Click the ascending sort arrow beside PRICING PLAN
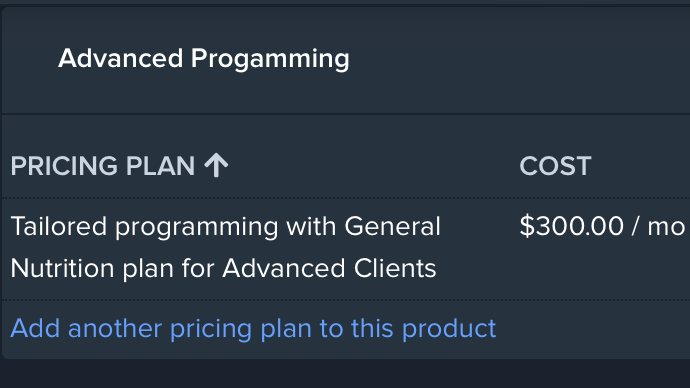Viewport: 690px width, 388px height. [x=216, y=165]
